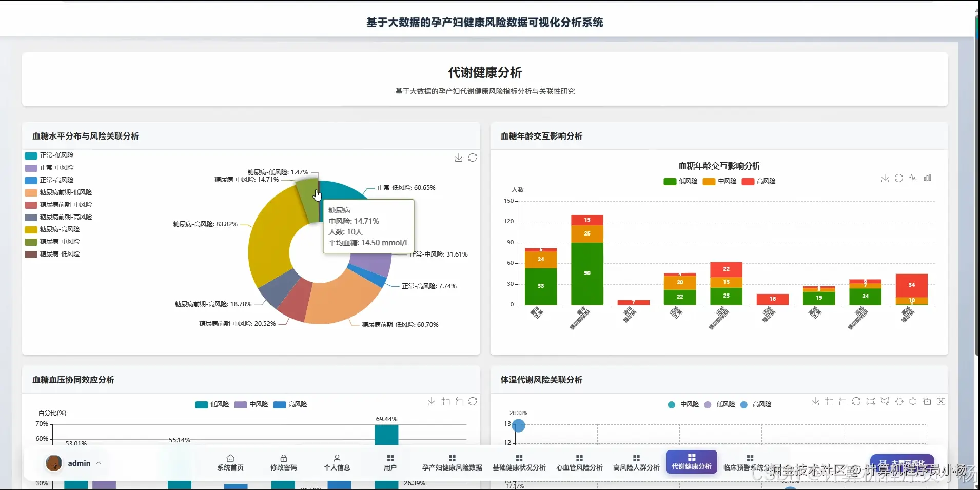
Task: Toggle 中风险 legend in temperature scatter chart
Action: pyautogui.click(x=683, y=404)
